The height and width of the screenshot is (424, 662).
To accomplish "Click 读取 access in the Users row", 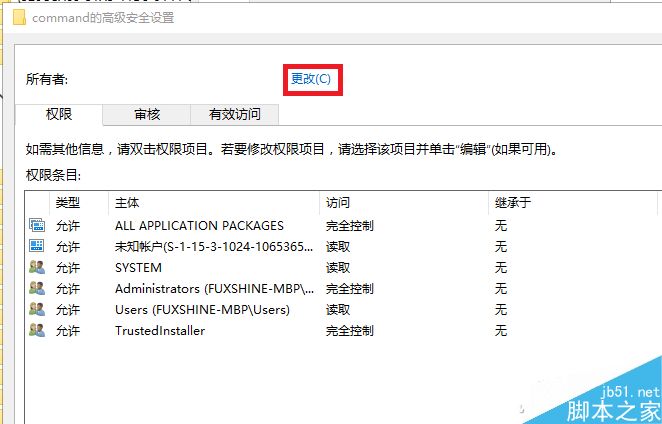I will 338,310.
